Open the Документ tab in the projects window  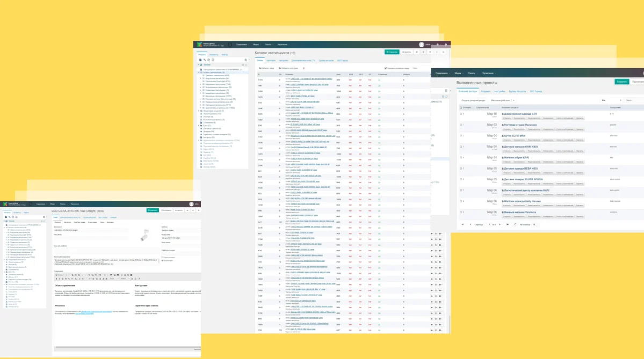pos(486,91)
